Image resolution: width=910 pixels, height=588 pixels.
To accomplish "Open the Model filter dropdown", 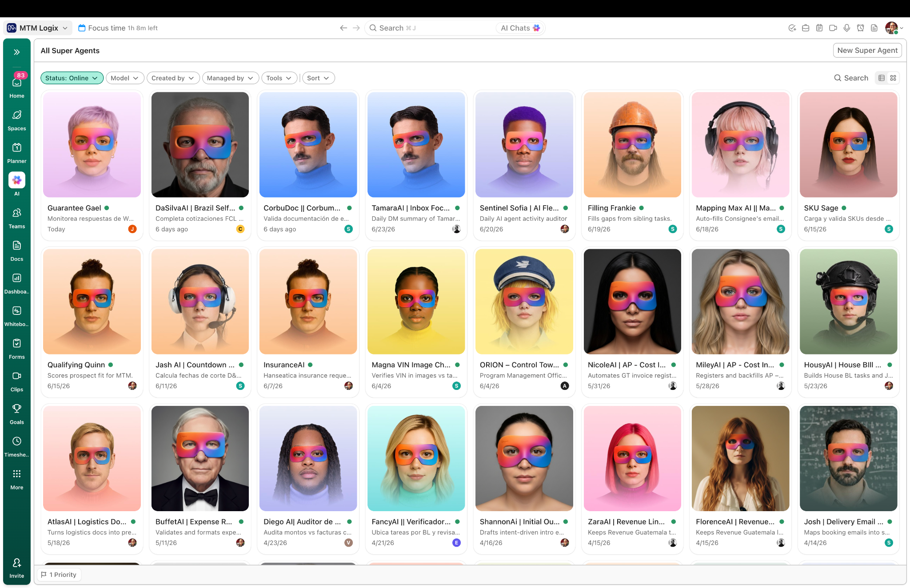I will [x=125, y=78].
